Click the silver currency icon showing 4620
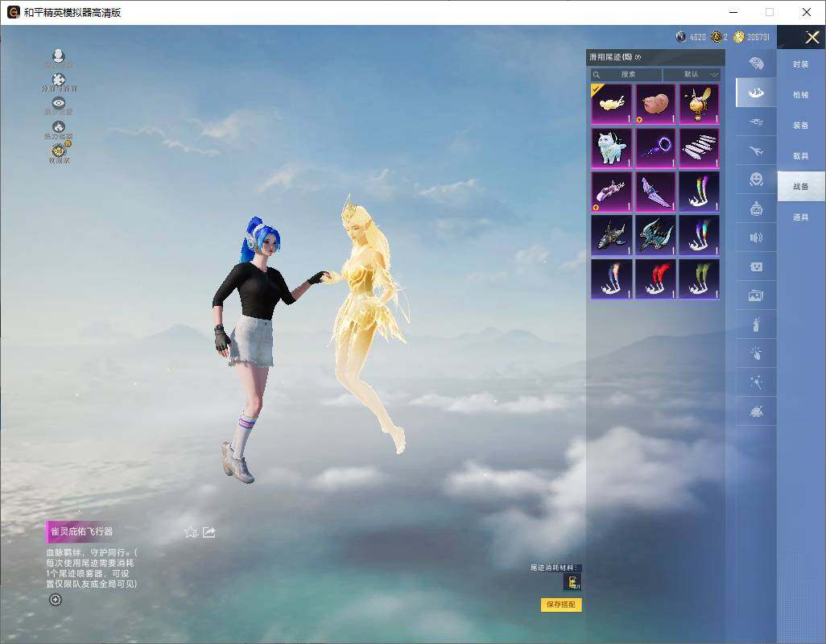Screen dimensions: 826x644 point(681,37)
